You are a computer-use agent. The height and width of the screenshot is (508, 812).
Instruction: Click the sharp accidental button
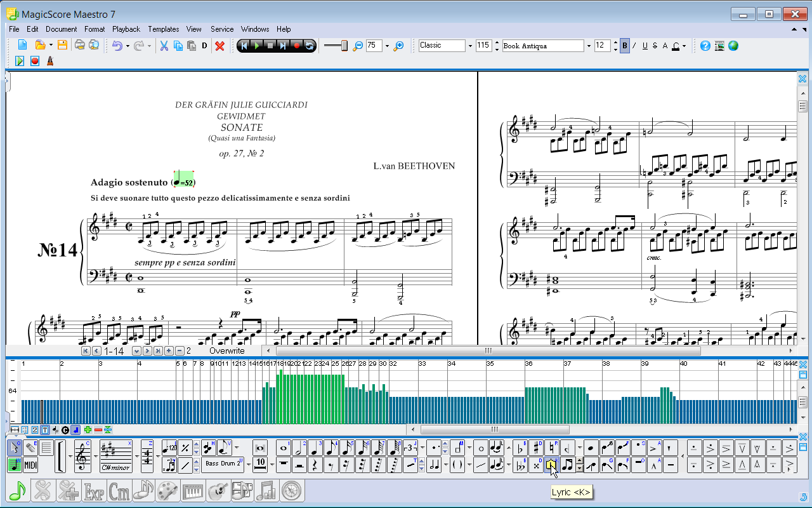click(536, 448)
